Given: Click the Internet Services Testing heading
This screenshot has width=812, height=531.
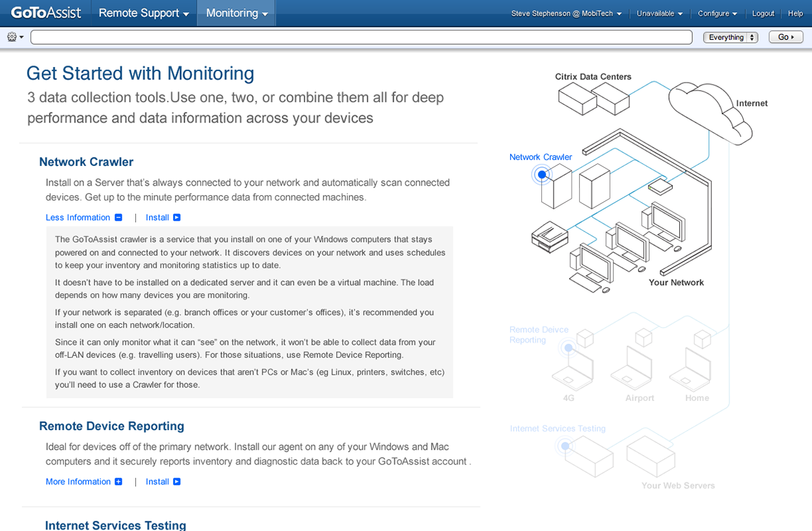Looking at the screenshot, I should 116,525.
